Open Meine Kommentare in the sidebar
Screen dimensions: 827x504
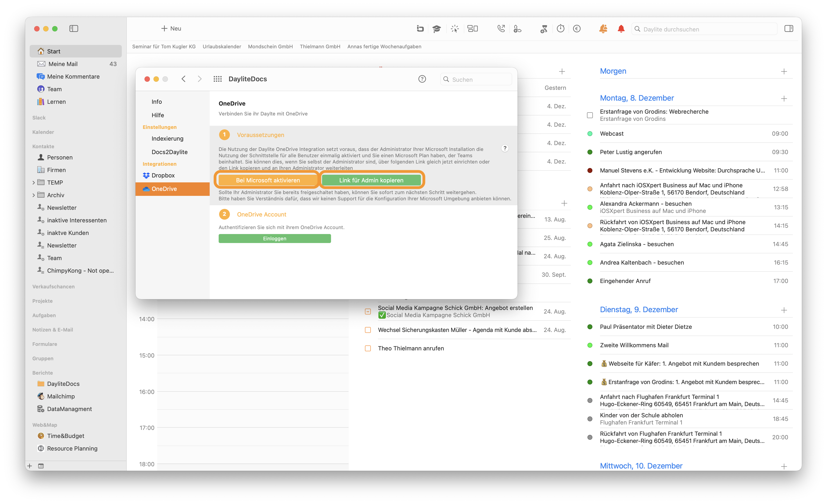(76, 76)
